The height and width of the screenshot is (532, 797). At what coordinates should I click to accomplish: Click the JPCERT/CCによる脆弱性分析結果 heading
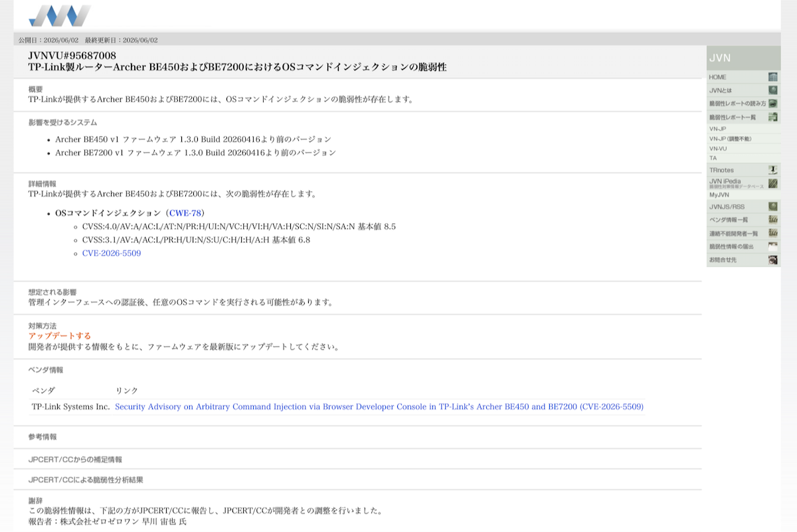(x=86, y=480)
